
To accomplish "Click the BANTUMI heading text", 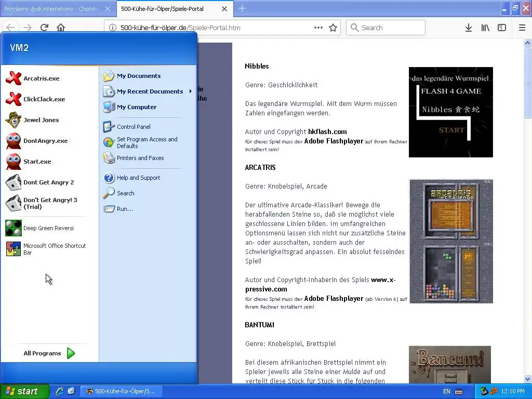I will click(x=260, y=325).
